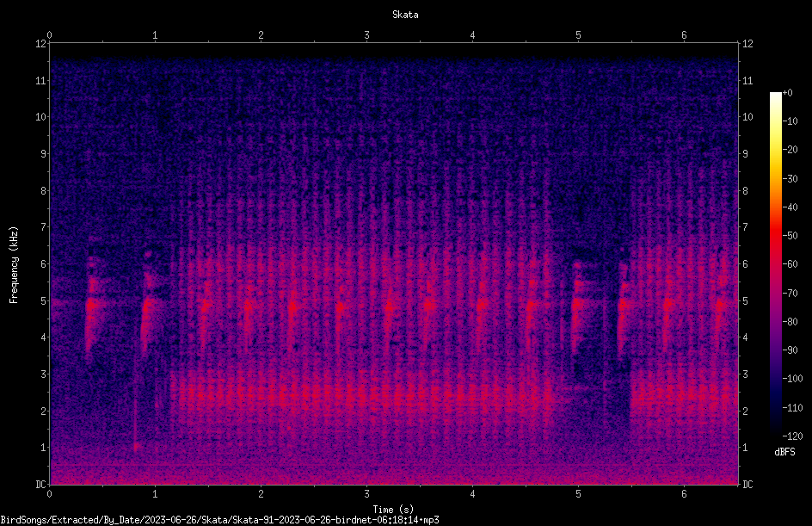Click the "11" tick on the left frequency axis
Screen dimensions: 812x526
click(40, 80)
